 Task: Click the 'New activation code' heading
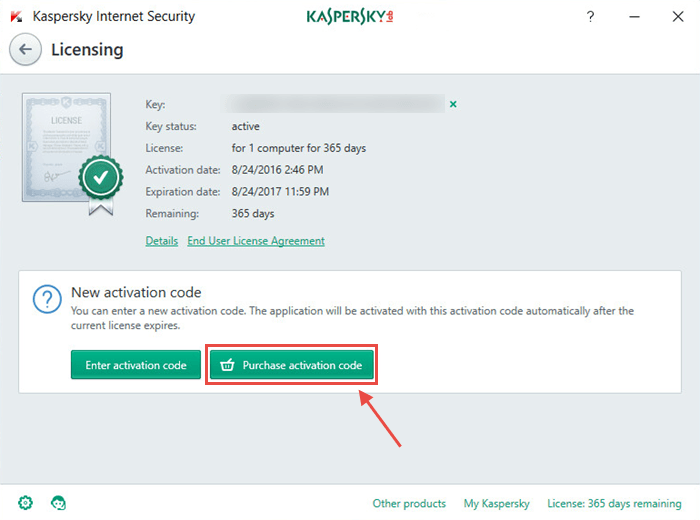(x=136, y=292)
